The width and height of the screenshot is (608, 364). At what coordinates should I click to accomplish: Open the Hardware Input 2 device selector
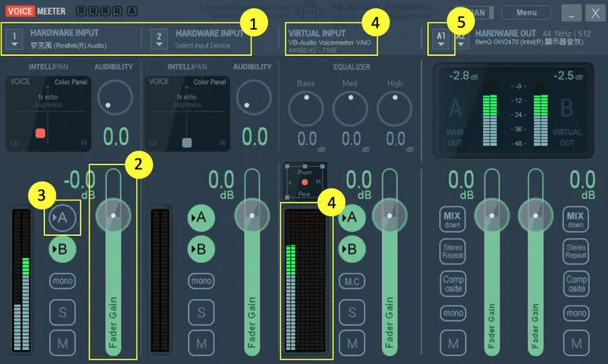(x=159, y=39)
